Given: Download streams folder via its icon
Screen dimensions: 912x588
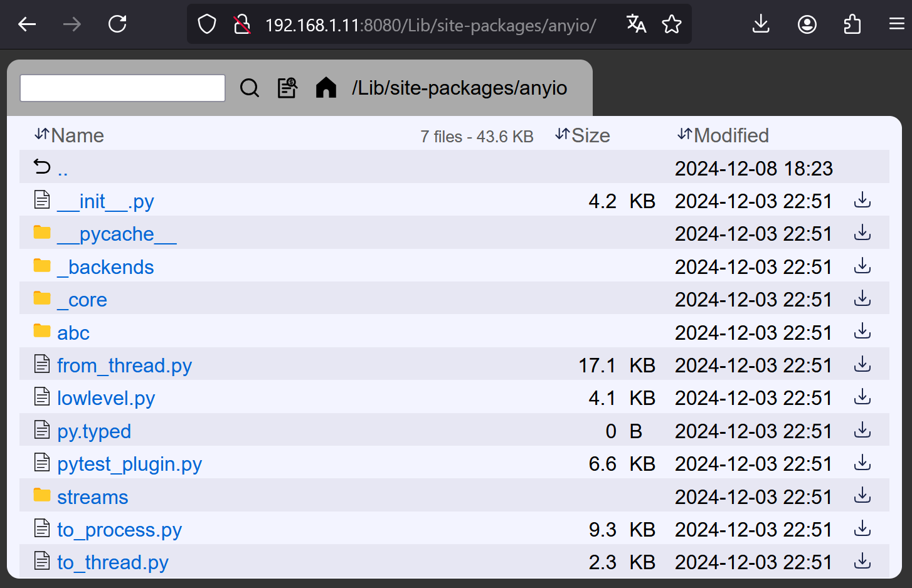Looking at the screenshot, I should [x=862, y=496].
